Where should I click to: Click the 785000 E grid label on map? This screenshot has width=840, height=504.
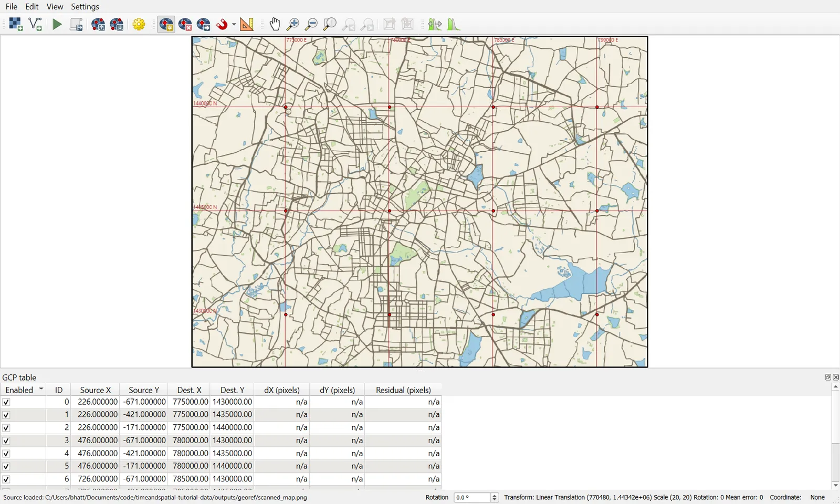[x=504, y=40]
